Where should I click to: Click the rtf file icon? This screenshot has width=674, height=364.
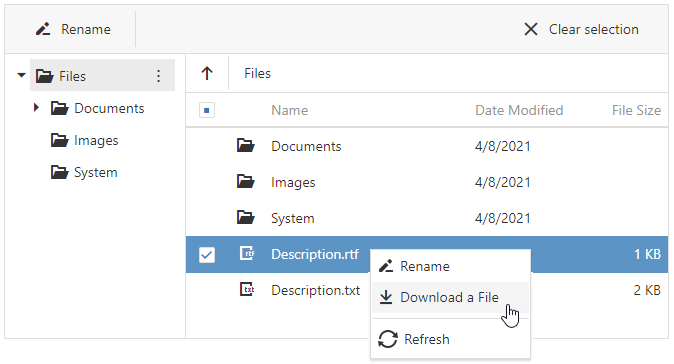247,254
